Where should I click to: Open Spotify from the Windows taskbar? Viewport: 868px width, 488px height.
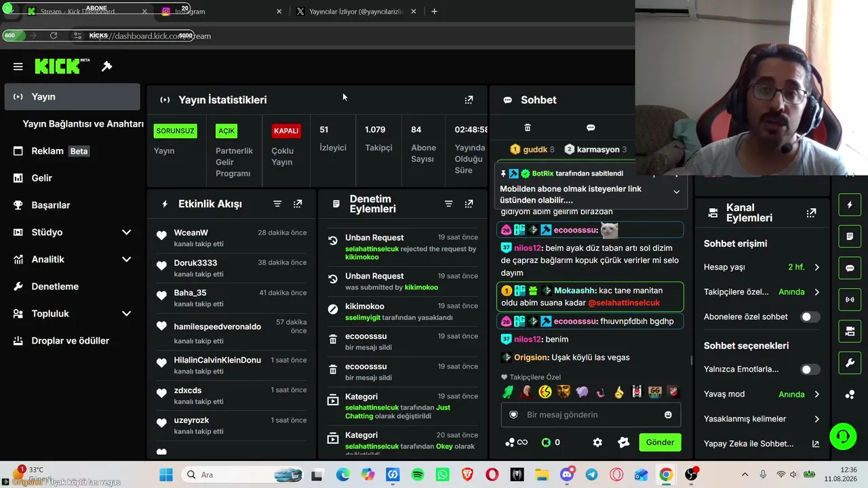[418, 475]
